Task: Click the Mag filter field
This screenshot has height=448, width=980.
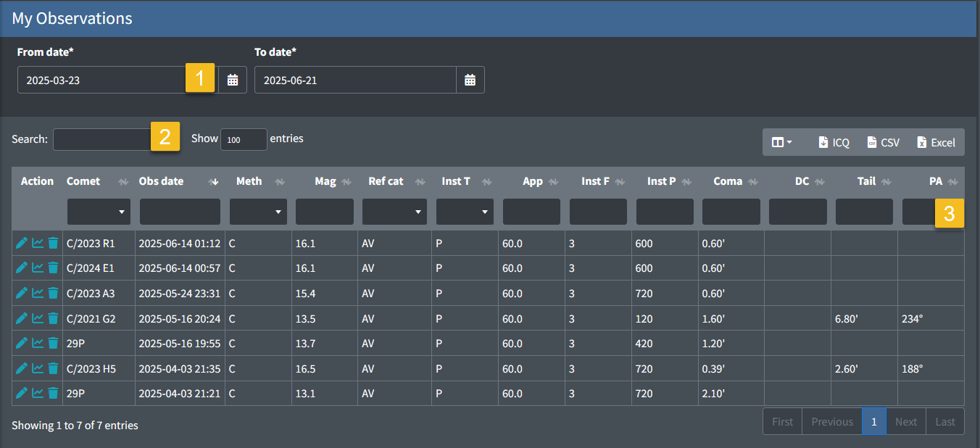Action: [325, 212]
